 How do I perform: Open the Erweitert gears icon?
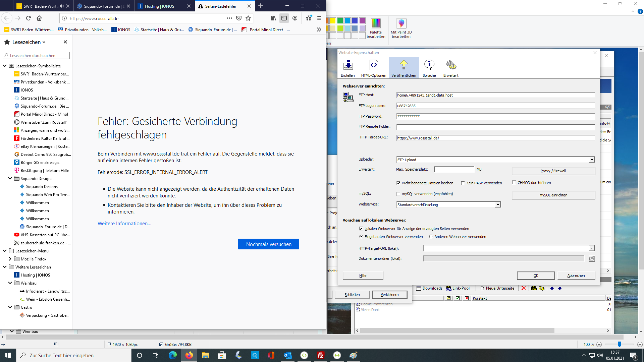pyautogui.click(x=451, y=65)
